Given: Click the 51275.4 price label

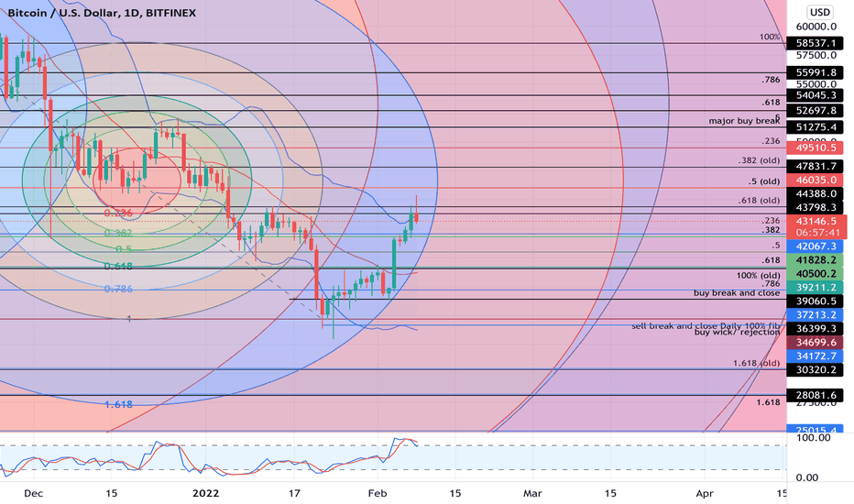Looking at the screenshot, I should coord(815,127).
